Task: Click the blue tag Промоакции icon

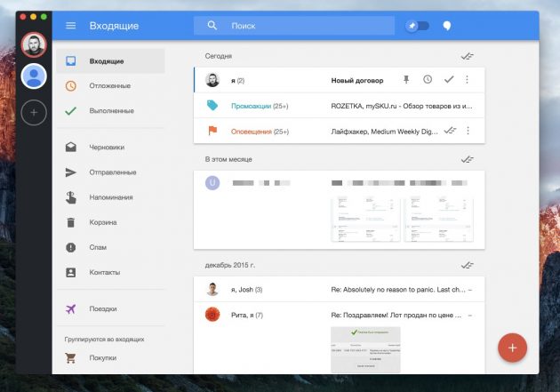Action: pyautogui.click(x=212, y=105)
